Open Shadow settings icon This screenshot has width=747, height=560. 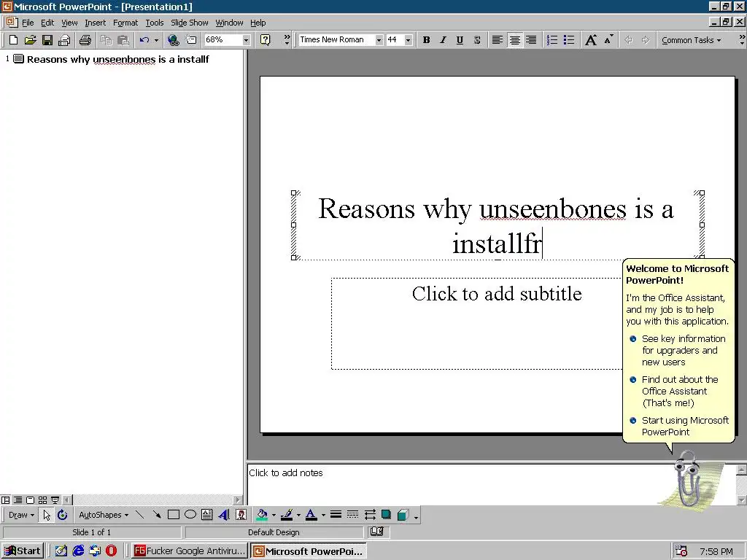387,515
